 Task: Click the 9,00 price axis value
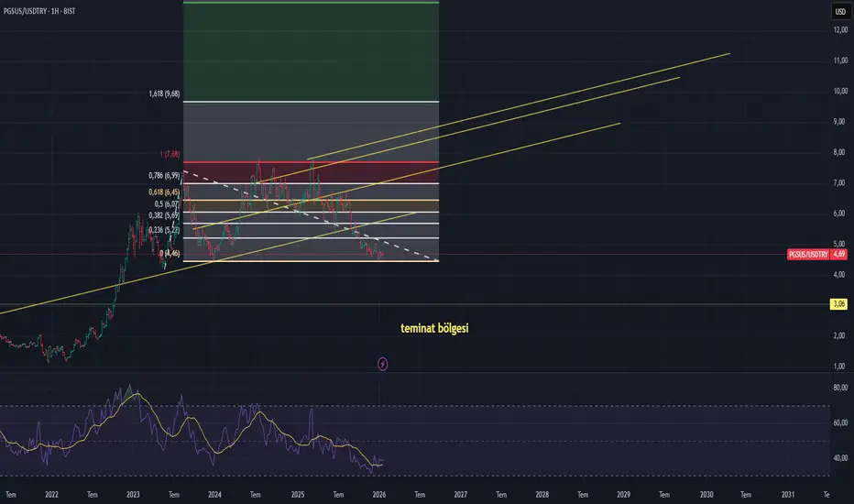pyautogui.click(x=840, y=122)
